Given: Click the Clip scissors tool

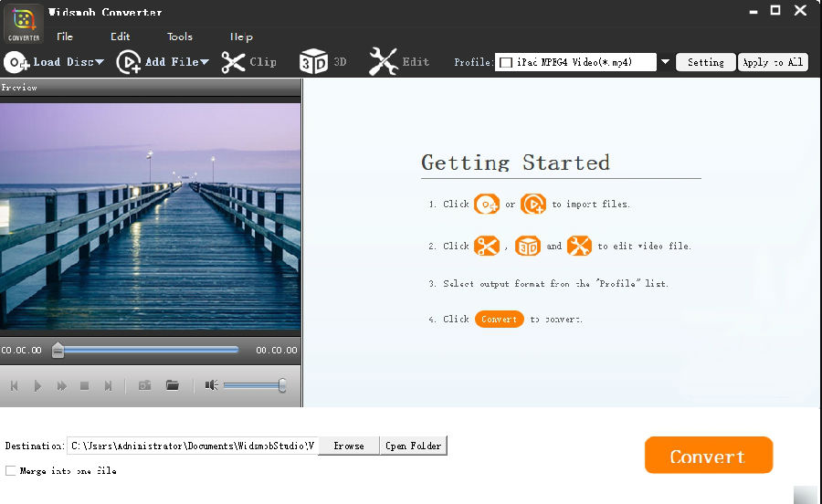Looking at the screenshot, I should click(249, 62).
